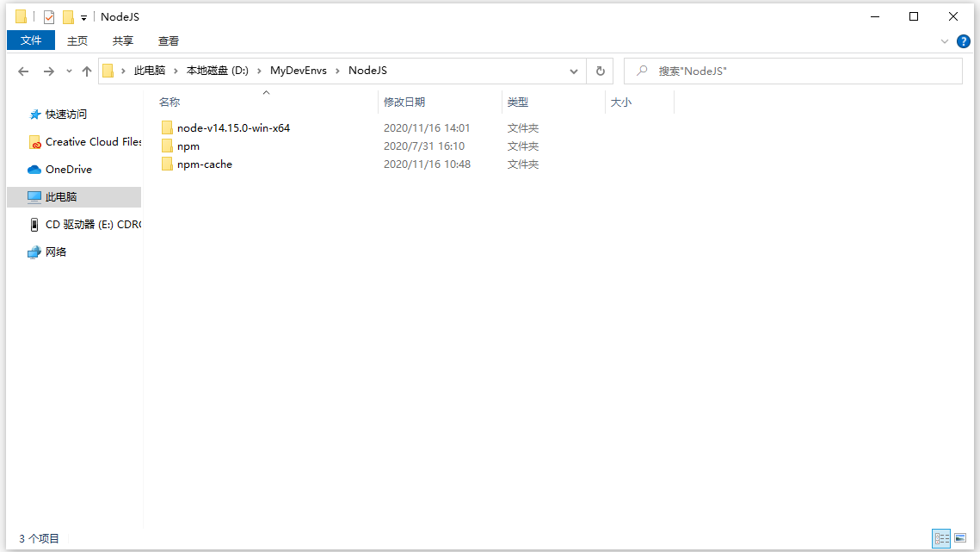The height and width of the screenshot is (552, 980).
Task: Click the node-v14.15.0-win-x64 folder icon
Action: tap(167, 127)
